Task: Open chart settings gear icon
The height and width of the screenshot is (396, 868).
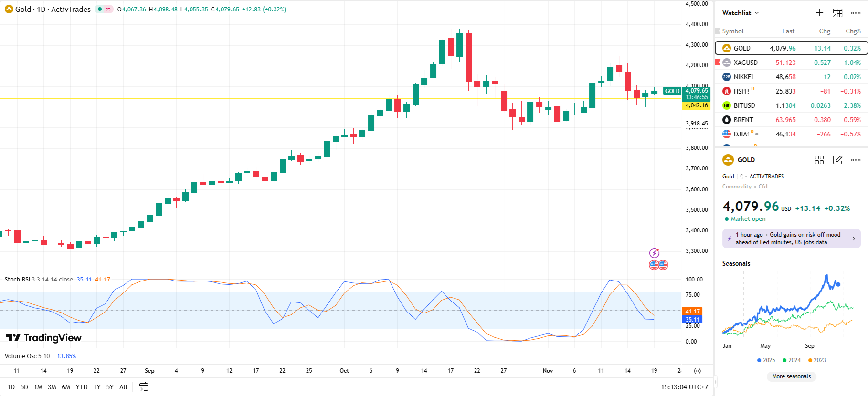Action: point(697,371)
